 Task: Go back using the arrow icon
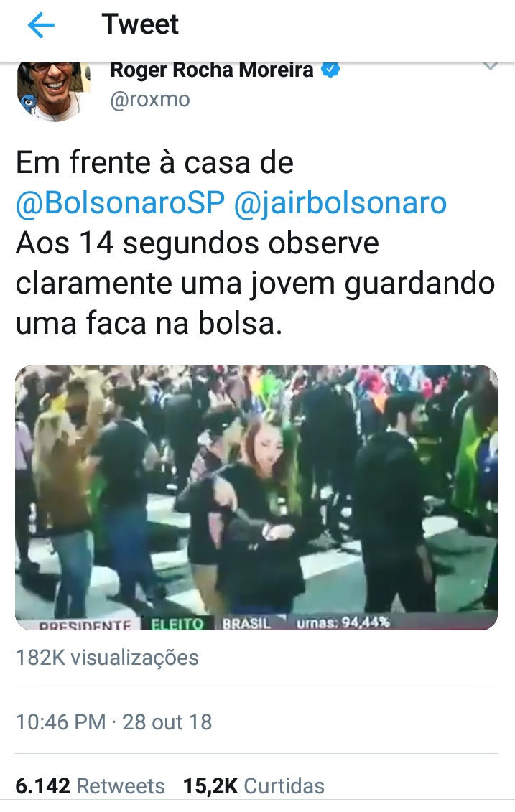41,25
